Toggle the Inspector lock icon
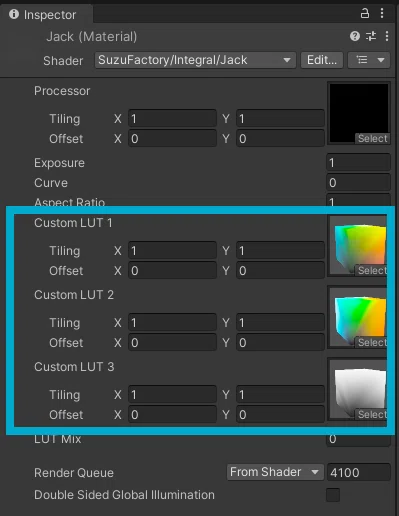 (x=365, y=13)
